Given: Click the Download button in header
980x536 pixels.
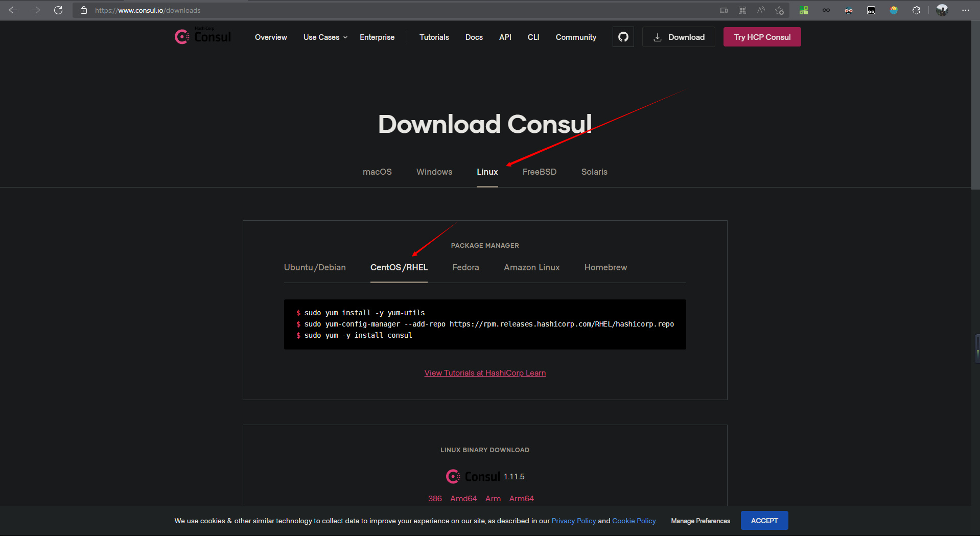Looking at the screenshot, I should (x=679, y=37).
